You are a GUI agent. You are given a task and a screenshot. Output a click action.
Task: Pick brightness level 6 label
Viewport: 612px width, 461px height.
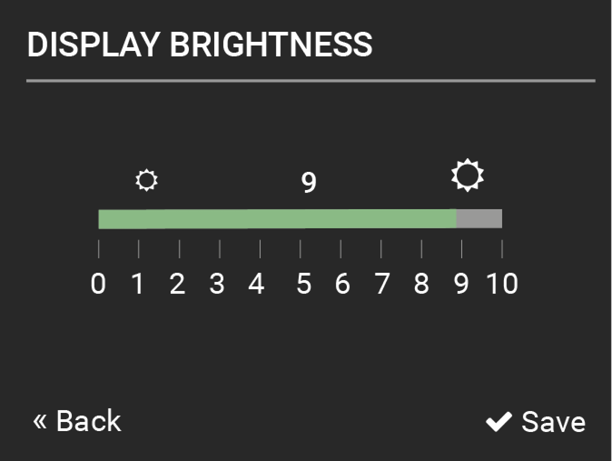[x=342, y=283]
